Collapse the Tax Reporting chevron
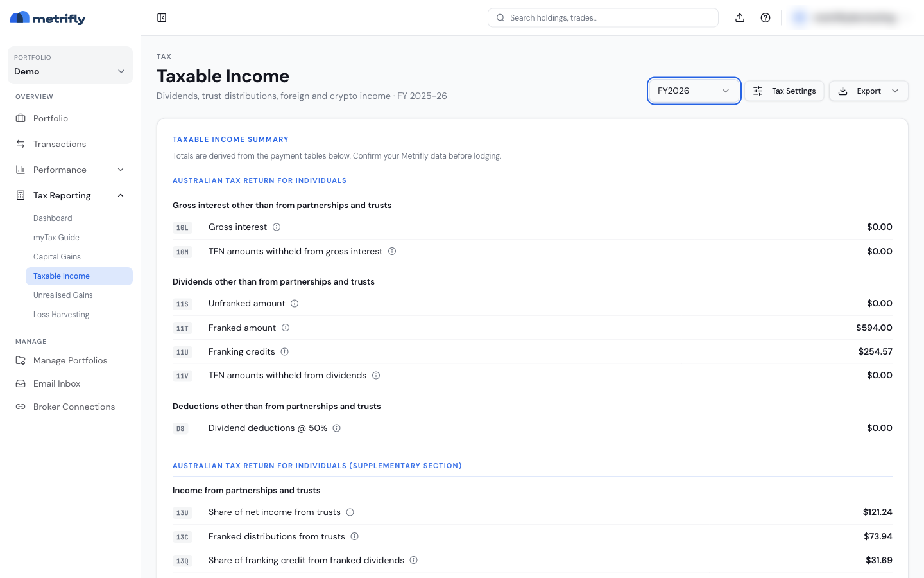 click(x=121, y=195)
